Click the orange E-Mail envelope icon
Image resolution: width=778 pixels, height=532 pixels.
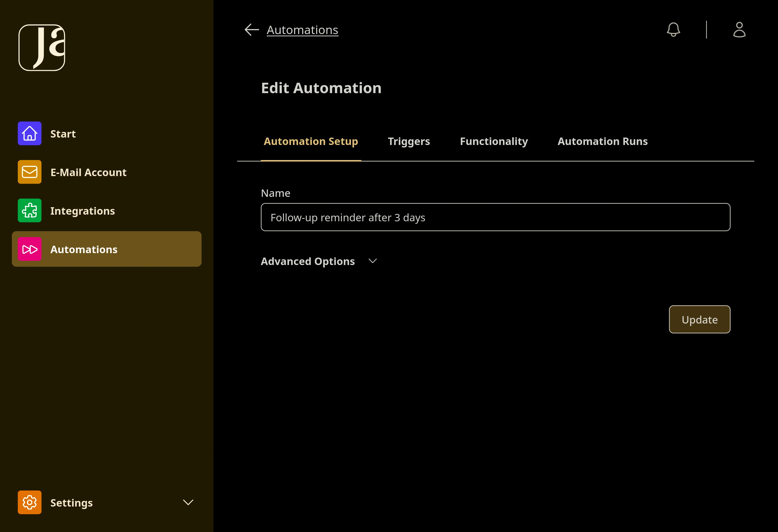tap(29, 172)
